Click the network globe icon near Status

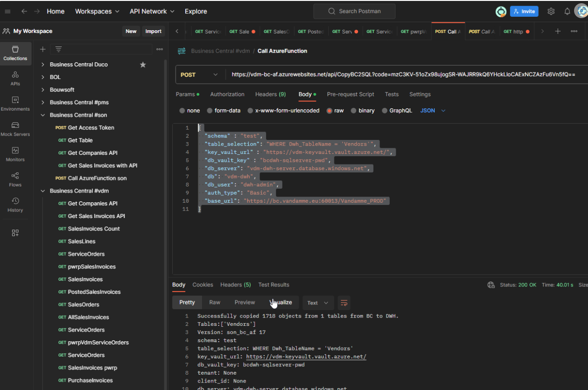[x=491, y=285]
